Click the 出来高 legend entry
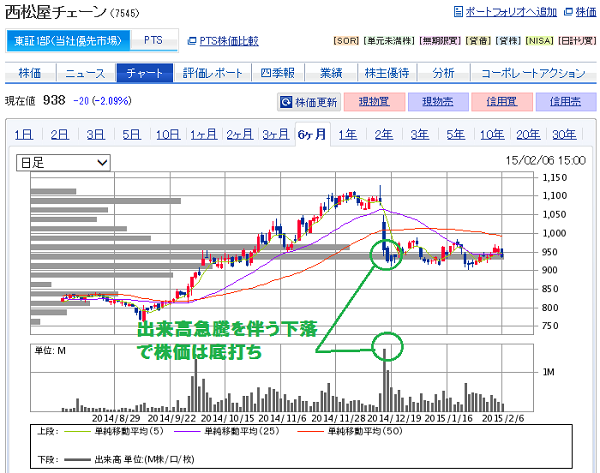The height and width of the screenshot is (473, 600). click(x=129, y=459)
